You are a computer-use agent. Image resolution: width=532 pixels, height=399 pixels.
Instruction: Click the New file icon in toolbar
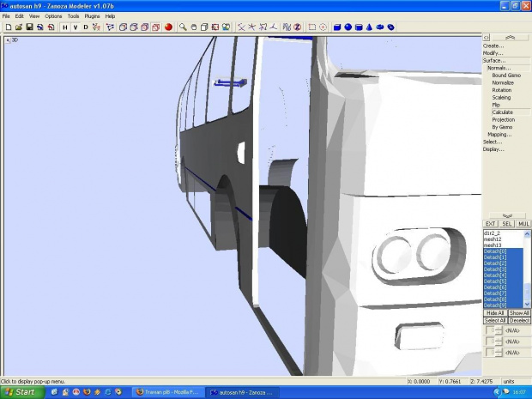[8, 27]
